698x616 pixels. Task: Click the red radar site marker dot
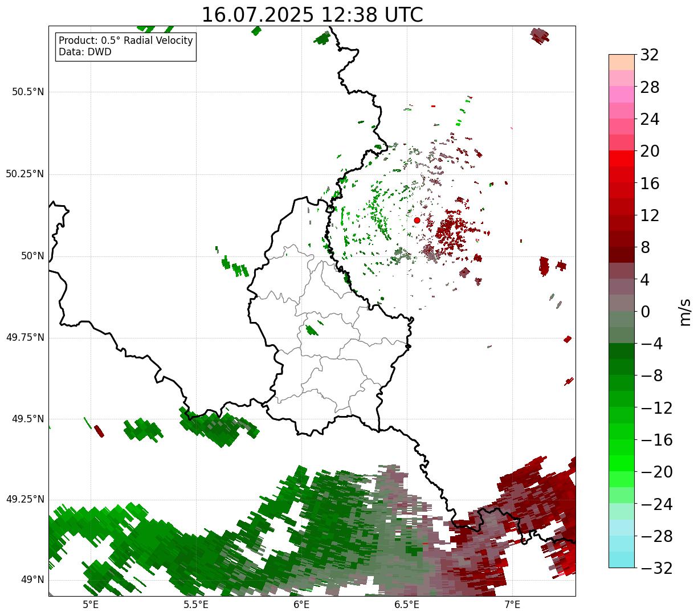[x=417, y=220]
